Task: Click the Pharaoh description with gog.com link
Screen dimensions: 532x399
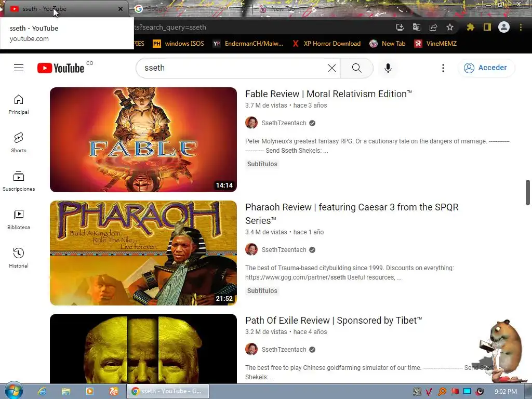Action: tap(350, 272)
